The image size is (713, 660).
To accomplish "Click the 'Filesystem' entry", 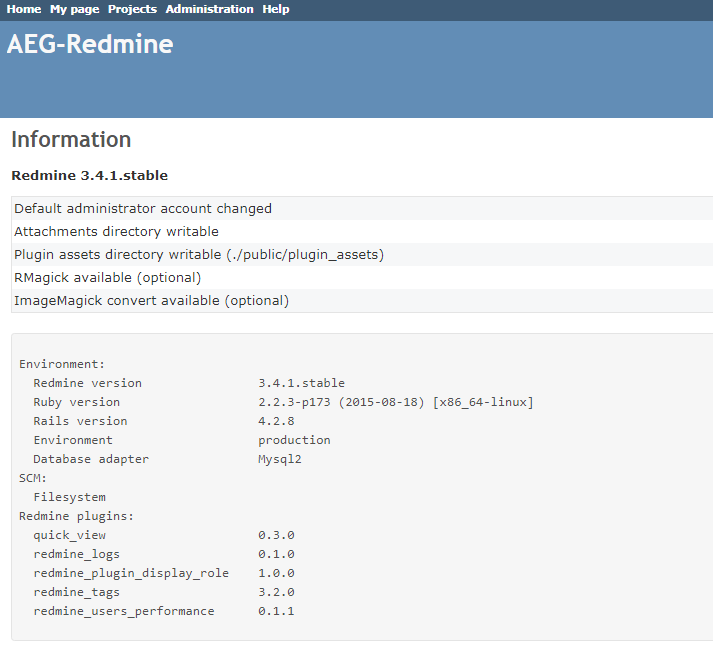I will click(x=69, y=498).
